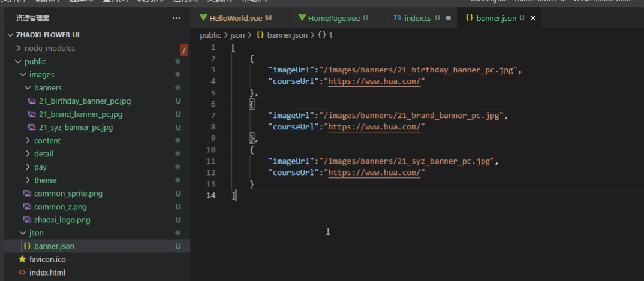This screenshot has height=281, width=644.
Task: Click the imageUrl key on line 3
Action: [x=291, y=70]
